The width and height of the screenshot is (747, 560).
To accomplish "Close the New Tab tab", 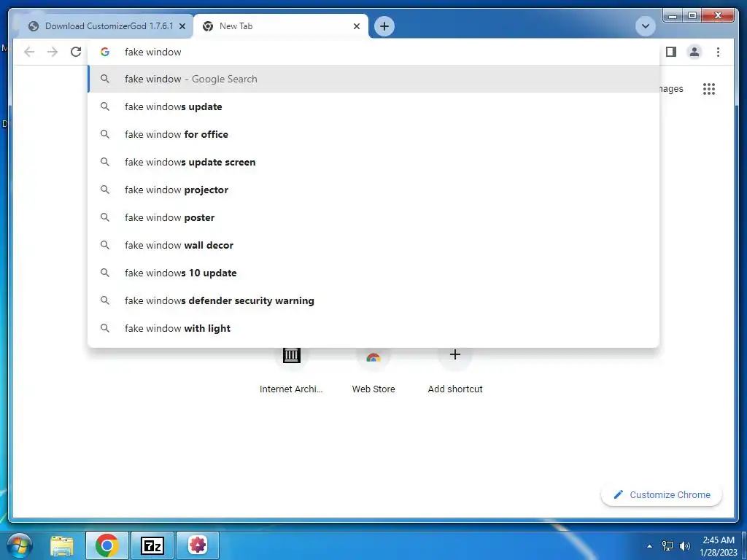I will [356, 26].
